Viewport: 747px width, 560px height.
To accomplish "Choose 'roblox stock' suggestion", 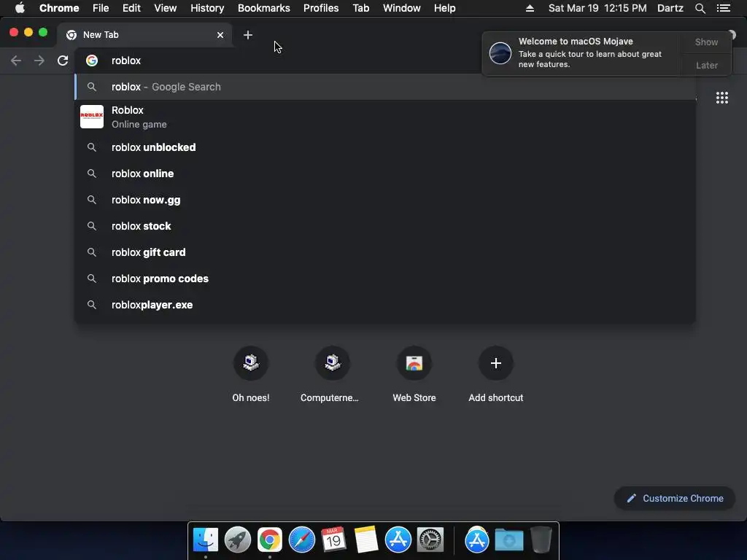I will point(385,226).
